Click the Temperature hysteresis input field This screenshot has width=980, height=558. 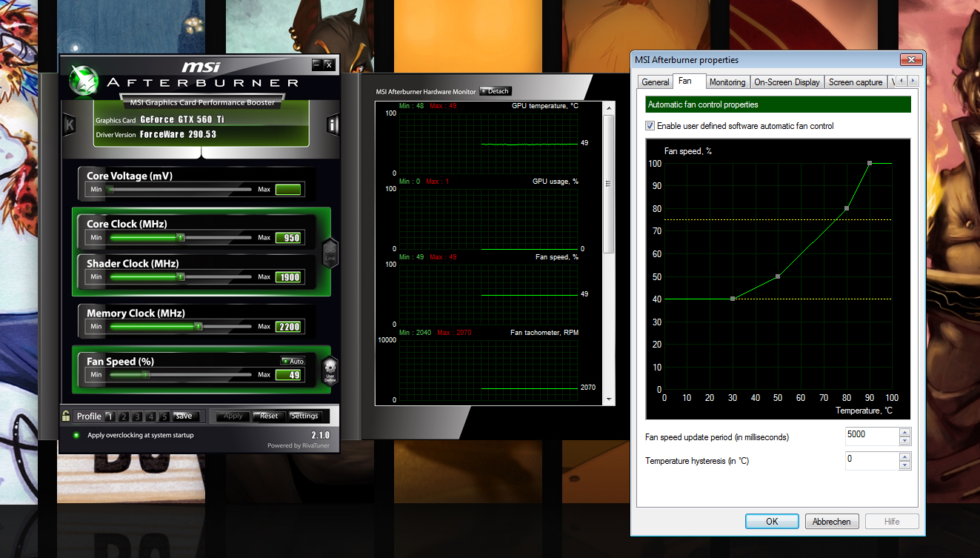872,460
